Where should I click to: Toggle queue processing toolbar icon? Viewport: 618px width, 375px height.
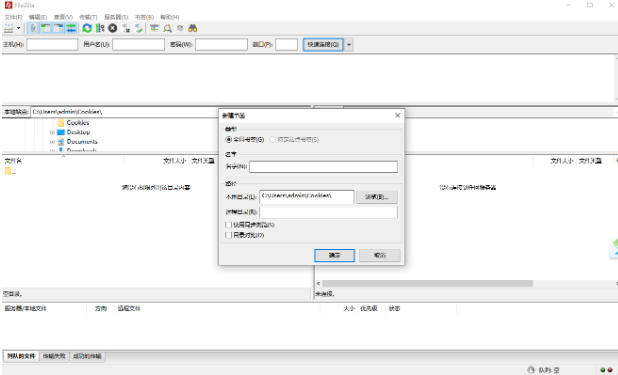coord(100,28)
